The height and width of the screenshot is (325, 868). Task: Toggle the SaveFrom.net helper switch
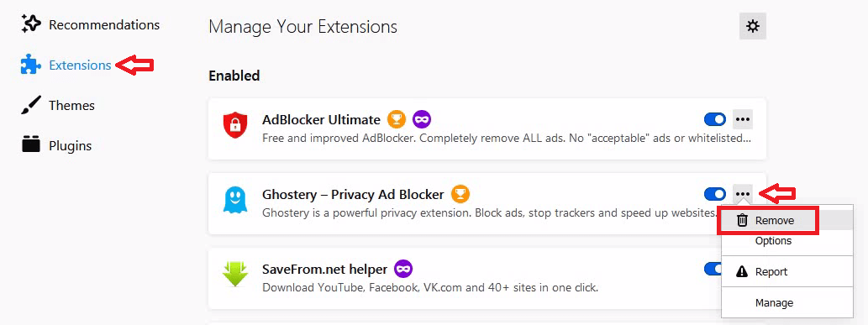tap(713, 269)
